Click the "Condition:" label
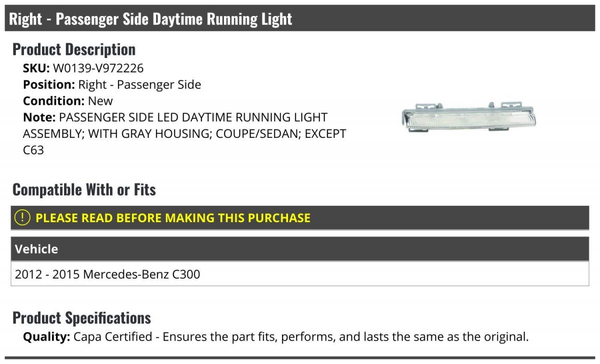Screen dimensions: 600x364 coord(53,101)
